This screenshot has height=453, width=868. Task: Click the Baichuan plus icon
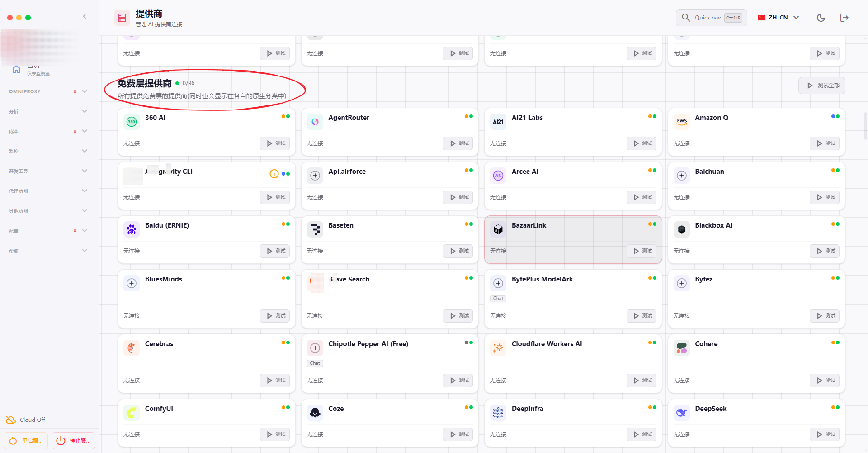(682, 176)
